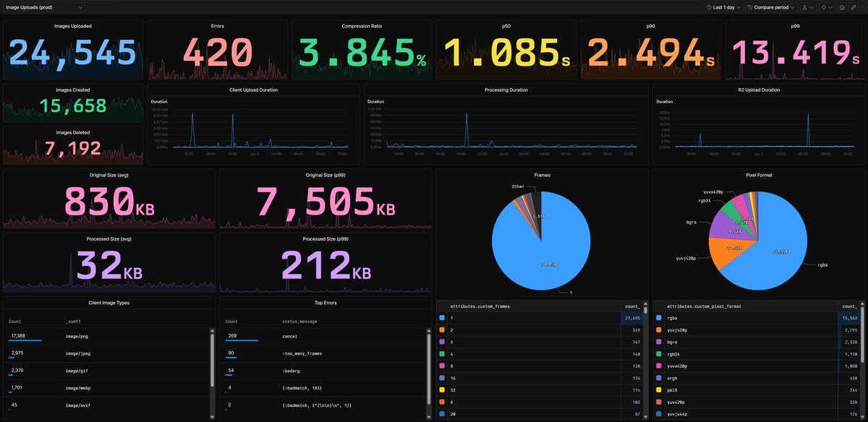Select the image/jpeg row
Viewport: 868px width, 422px height.
(106, 354)
